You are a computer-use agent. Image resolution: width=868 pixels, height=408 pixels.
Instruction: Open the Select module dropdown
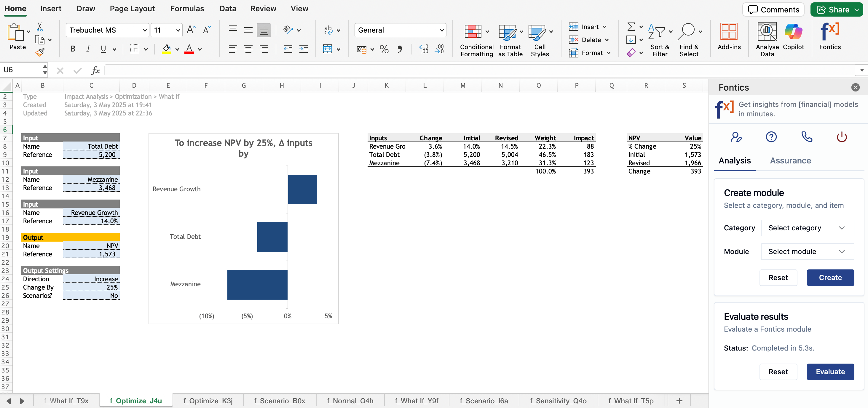pos(807,251)
